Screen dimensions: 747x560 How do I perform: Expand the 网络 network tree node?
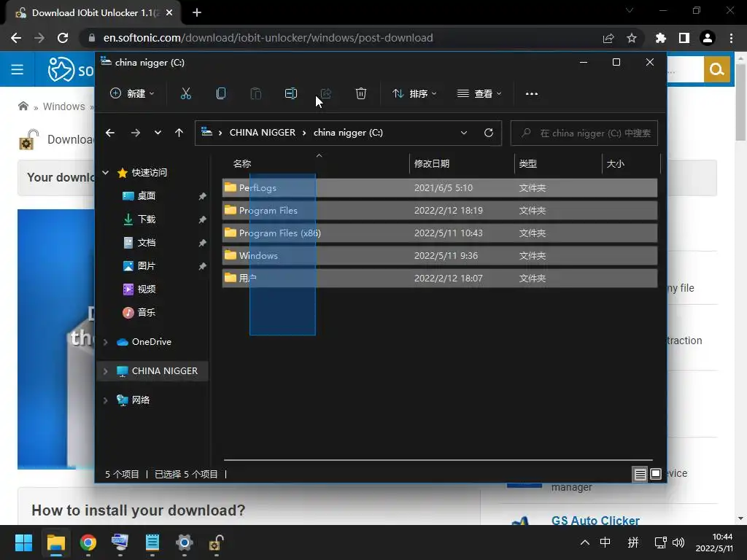click(x=106, y=400)
